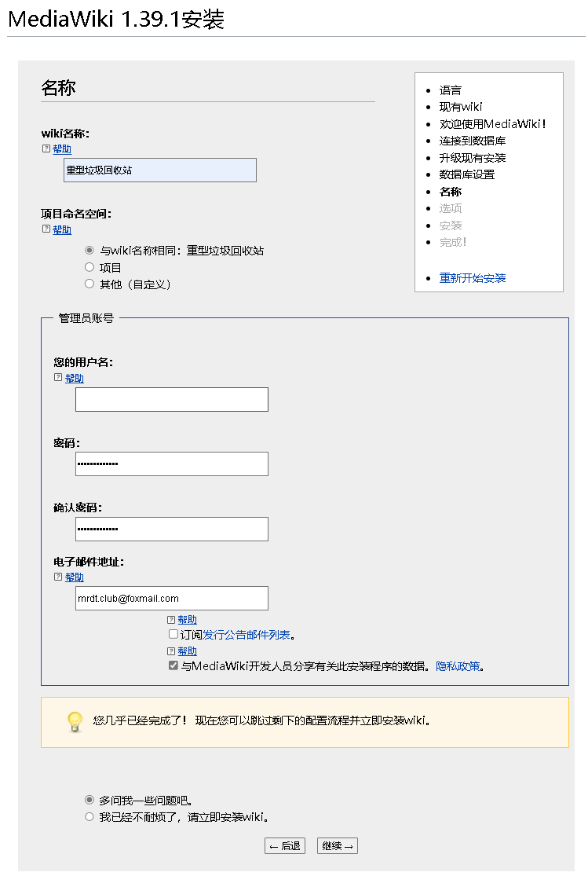Enable 订阅发行公告邮件列表 checkbox
The image size is (588, 876).
click(173, 634)
